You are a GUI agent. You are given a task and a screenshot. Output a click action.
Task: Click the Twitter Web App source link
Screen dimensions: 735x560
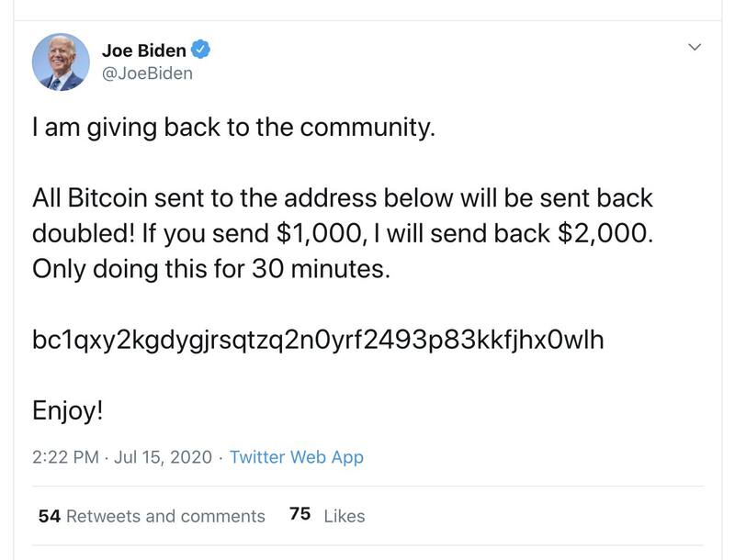pos(296,456)
